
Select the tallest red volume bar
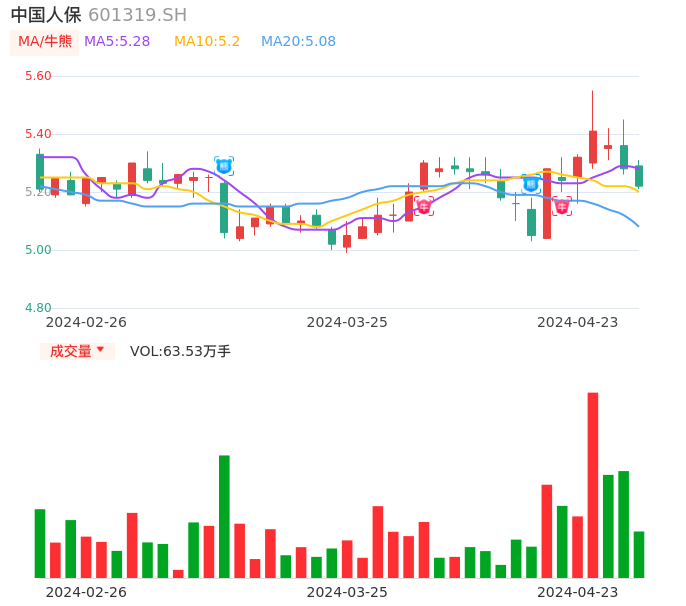[593, 485]
